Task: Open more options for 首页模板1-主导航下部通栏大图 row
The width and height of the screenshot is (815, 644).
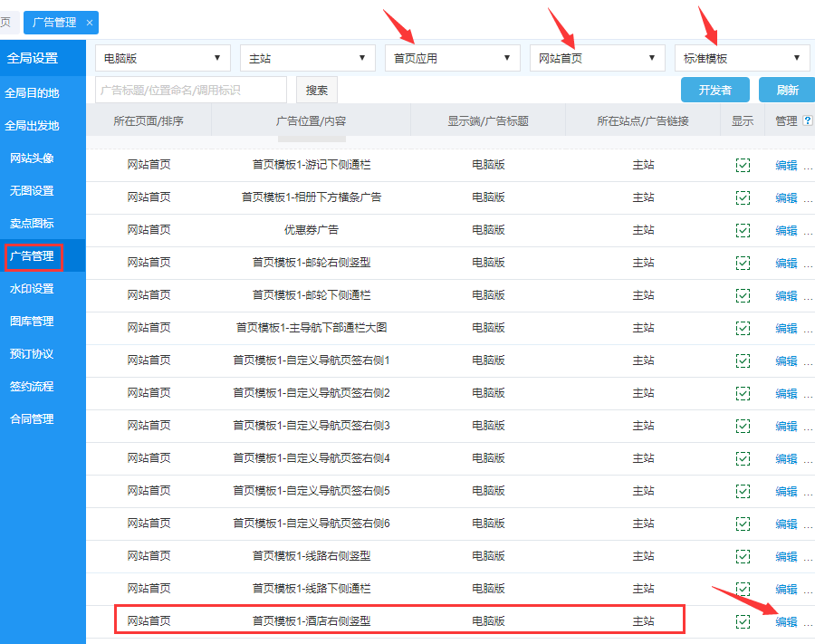Action: 808,328
